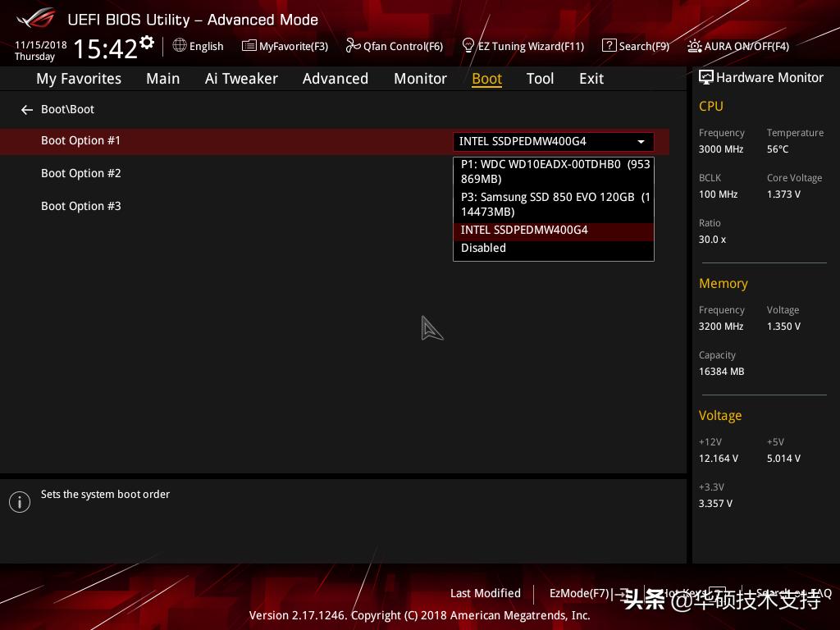Select the Boot Option #3 row
This screenshot has width=840, height=630.
pyautogui.click(x=81, y=206)
